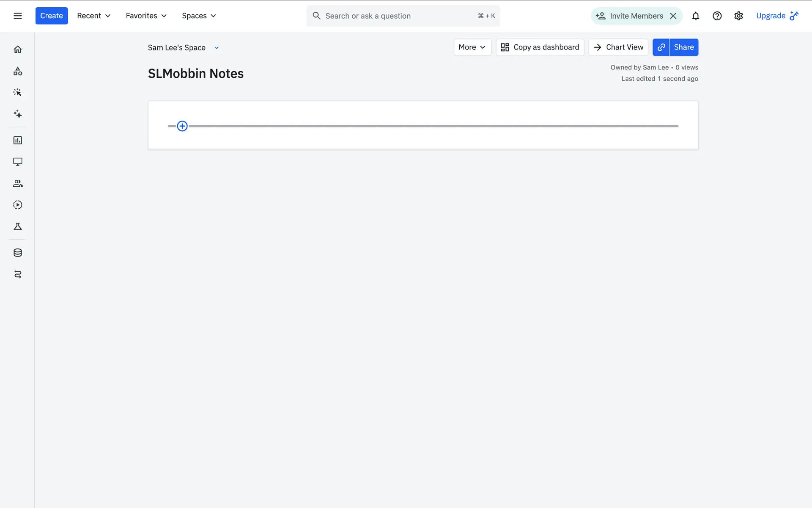The width and height of the screenshot is (812, 508).
Task: Expand the Favorites dropdown
Action: 146,16
